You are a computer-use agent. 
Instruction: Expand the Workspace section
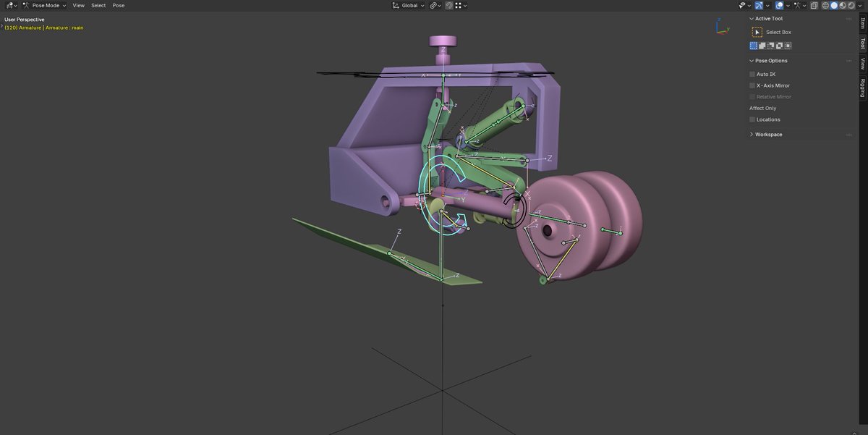coord(768,134)
